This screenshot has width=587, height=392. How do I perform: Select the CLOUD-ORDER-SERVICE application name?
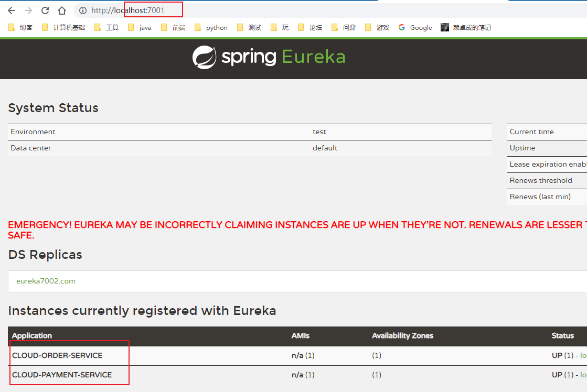click(x=57, y=355)
